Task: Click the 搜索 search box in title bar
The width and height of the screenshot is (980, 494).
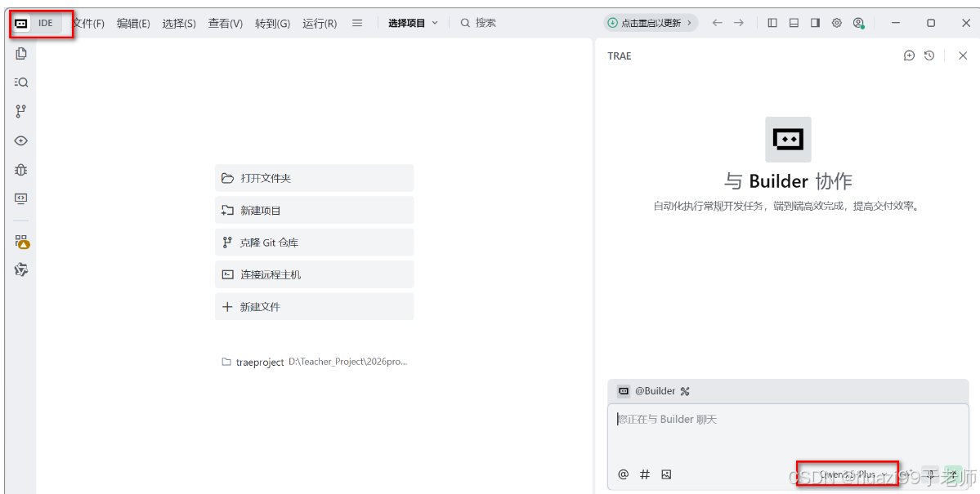Action: tap(479, 23)
